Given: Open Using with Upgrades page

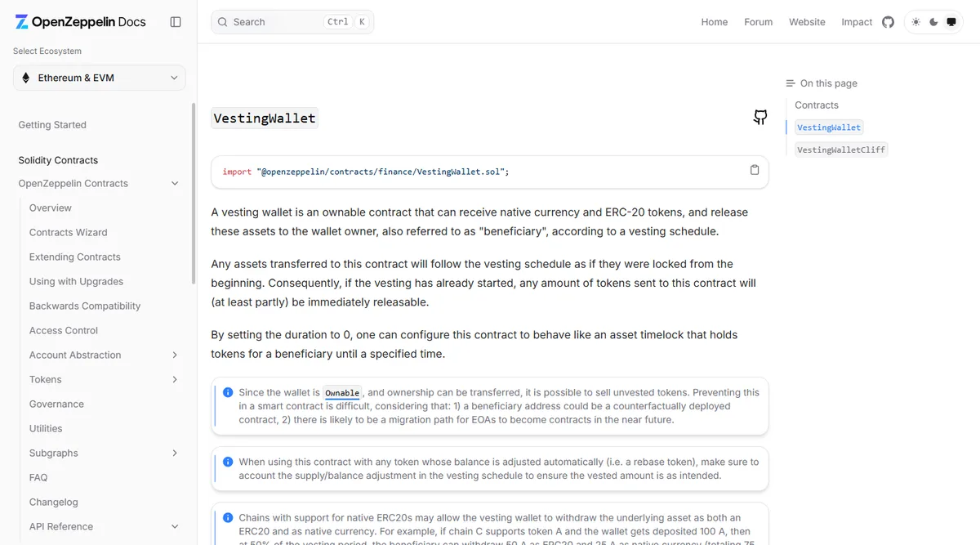Looking at the screenshot, I should [x=77, y=282].
